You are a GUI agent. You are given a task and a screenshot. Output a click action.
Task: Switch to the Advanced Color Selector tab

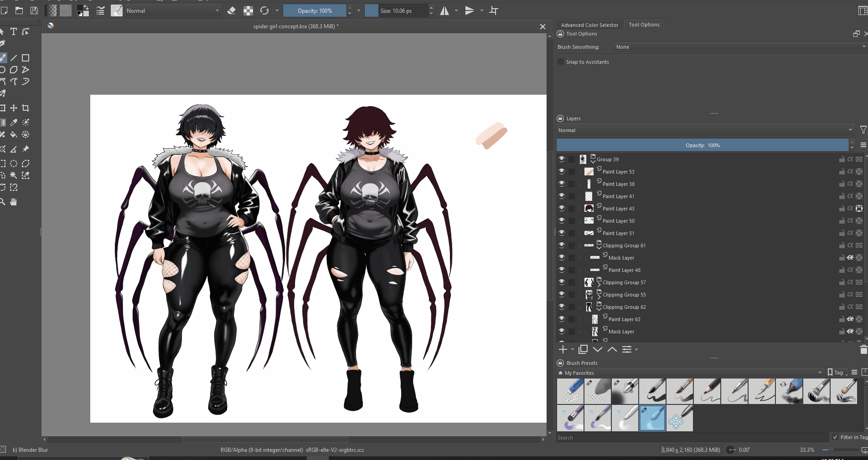coord(589,25)
